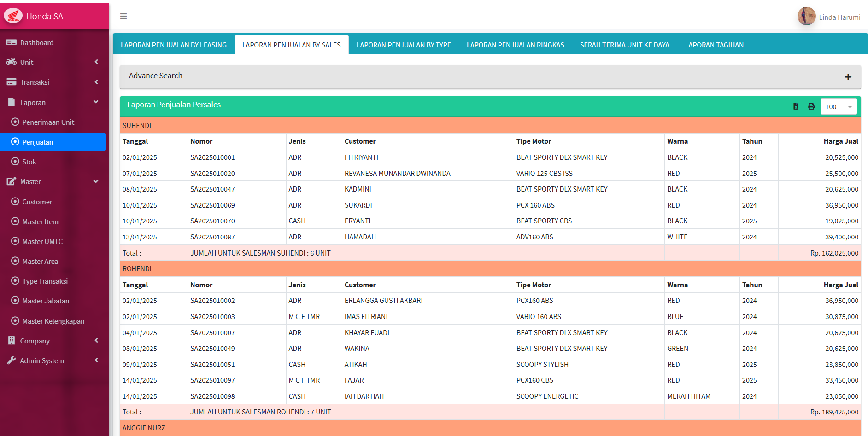Image resolution: width=868 pixels, height=436 pixels.
Task: Click the print report icon
Action: pos(811,106)
